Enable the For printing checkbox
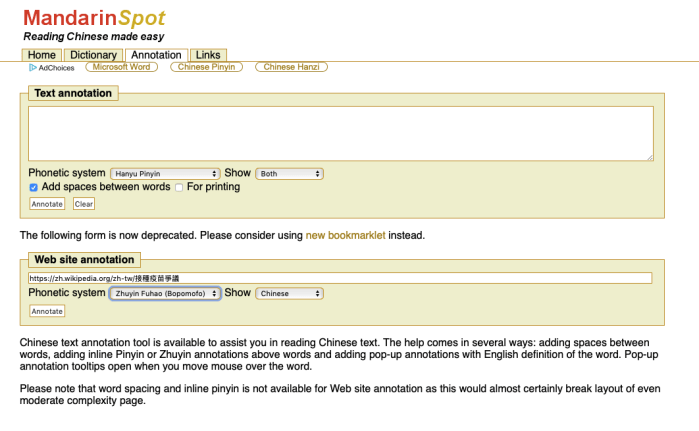Viewport: 699px width, 431px height. pyautogui.click(x=179, y=187)
